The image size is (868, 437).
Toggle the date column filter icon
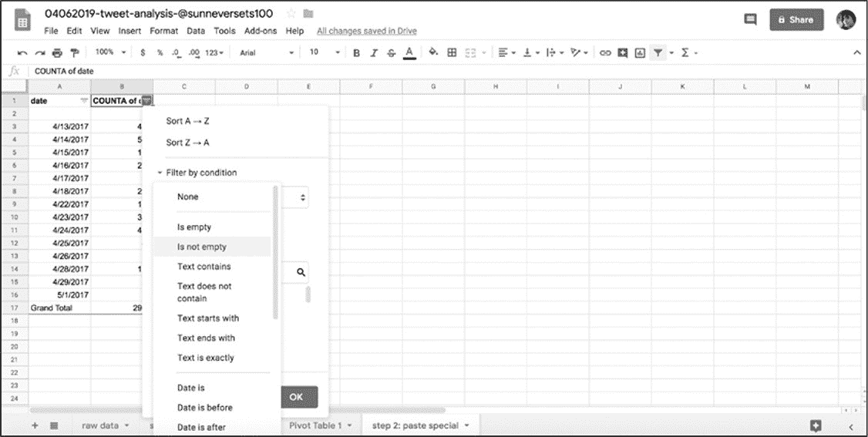point(84,101)
